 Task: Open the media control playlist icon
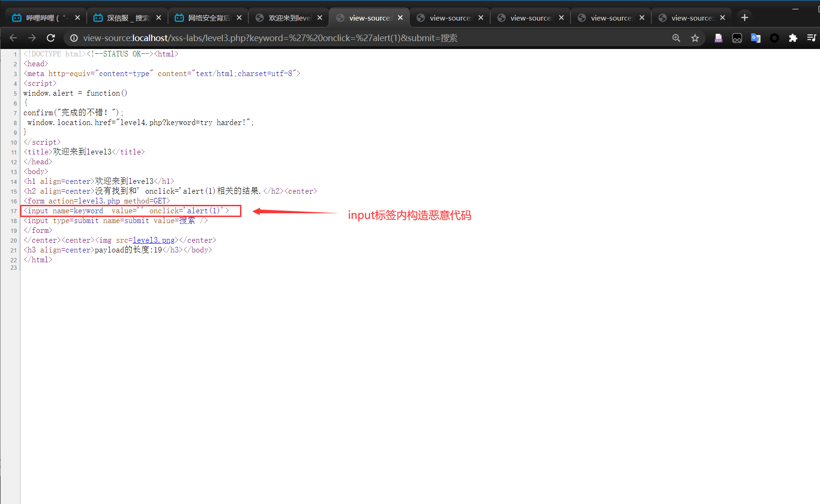tap(812, 38)
